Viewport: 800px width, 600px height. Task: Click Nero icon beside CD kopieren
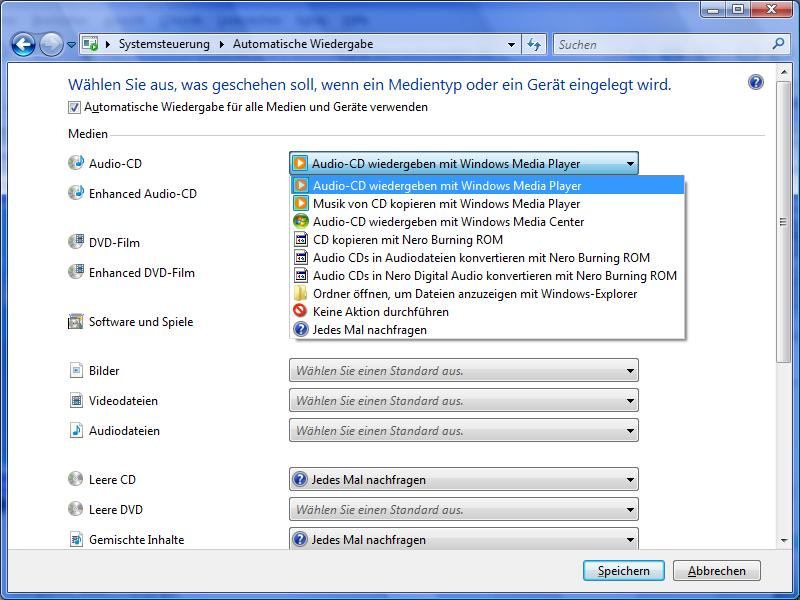301,239
